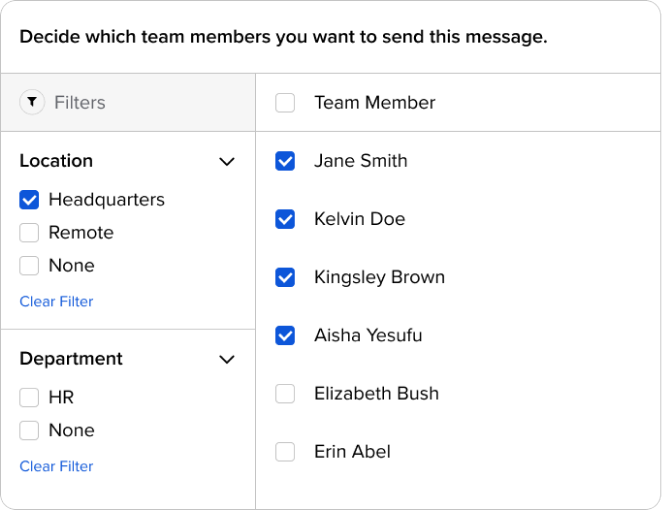662x510 pixels.
Task: Tick the HR department checkbox
Action: (x=30, y=398)
